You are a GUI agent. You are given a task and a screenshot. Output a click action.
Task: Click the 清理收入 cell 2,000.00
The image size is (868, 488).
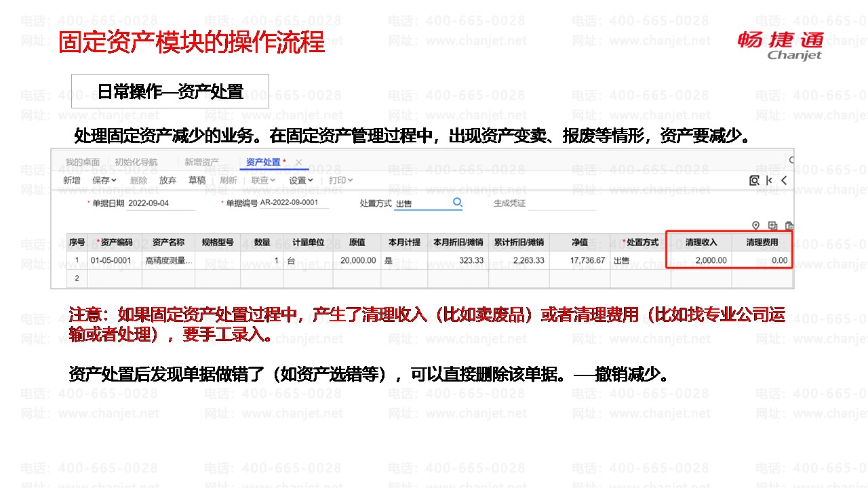pos(701,260)
